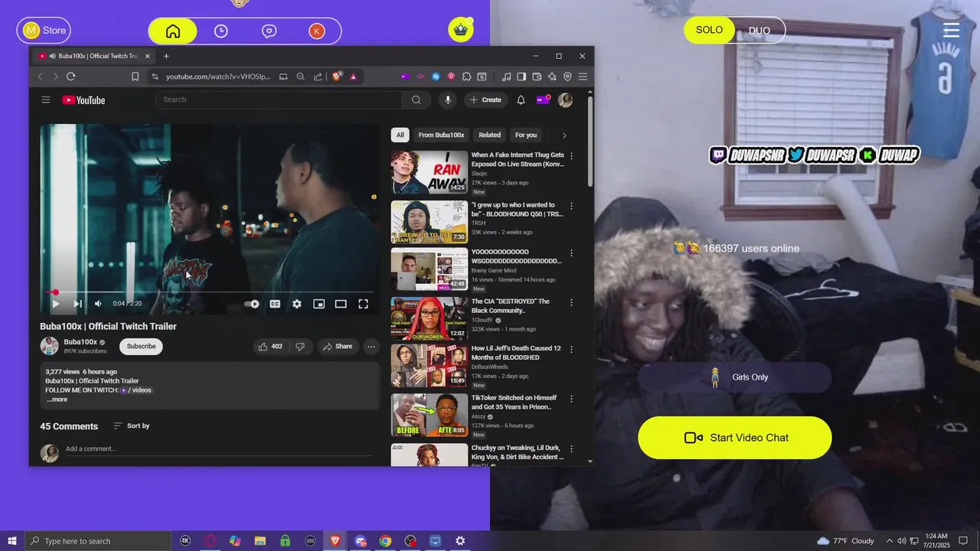Viewport: 980px width, 551px height.
Task: Click the video progress bar
Action: point(211,292)
